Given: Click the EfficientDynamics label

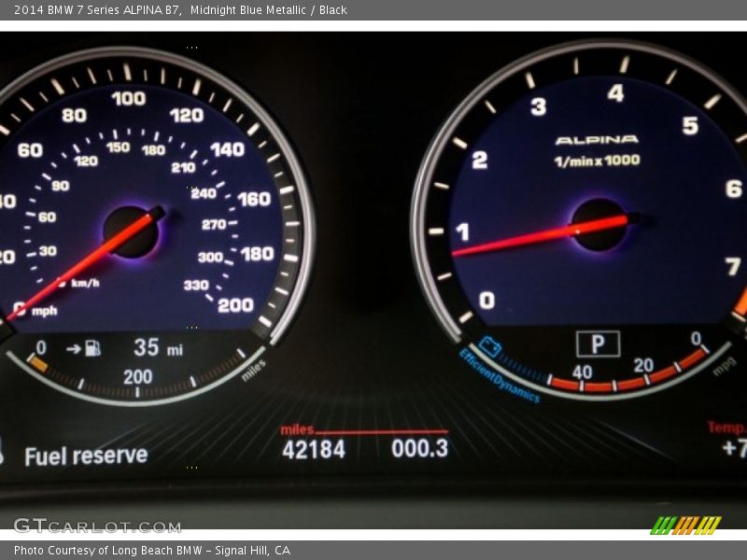Looking at the screenshot, I should pos(499,375).
